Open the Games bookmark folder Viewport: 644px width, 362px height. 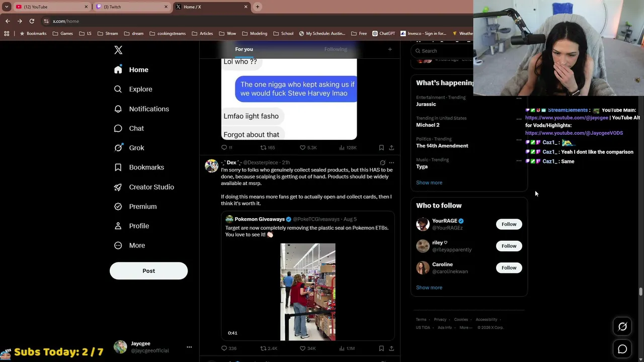(63, 34)
